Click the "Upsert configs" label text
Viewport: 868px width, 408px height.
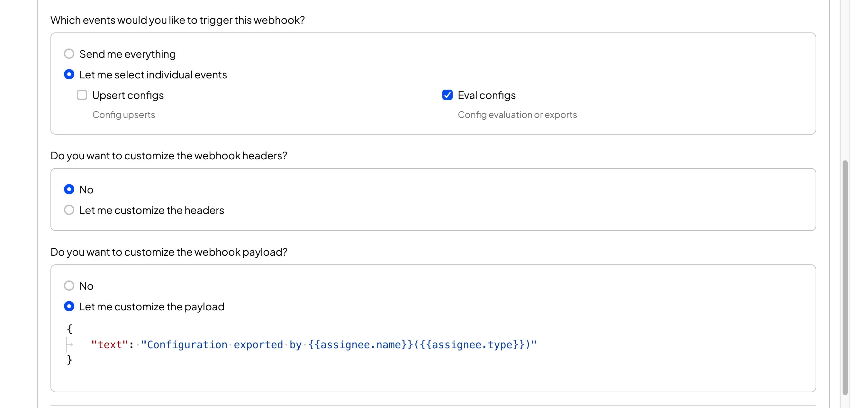(128, 95)
